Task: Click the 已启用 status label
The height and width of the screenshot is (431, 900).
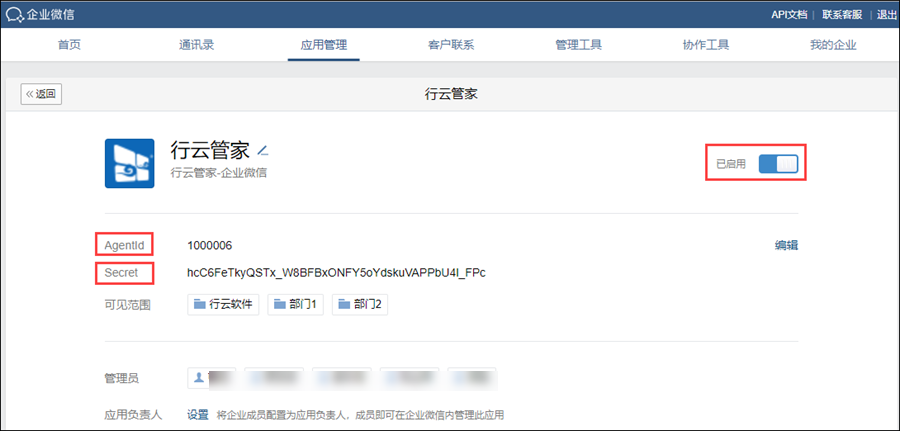Action: tap(731, 164)
